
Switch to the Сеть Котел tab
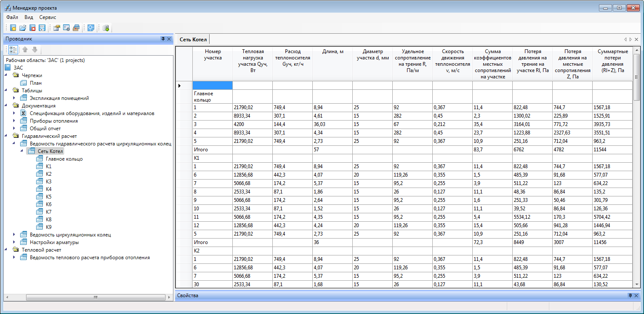(193, 39)
